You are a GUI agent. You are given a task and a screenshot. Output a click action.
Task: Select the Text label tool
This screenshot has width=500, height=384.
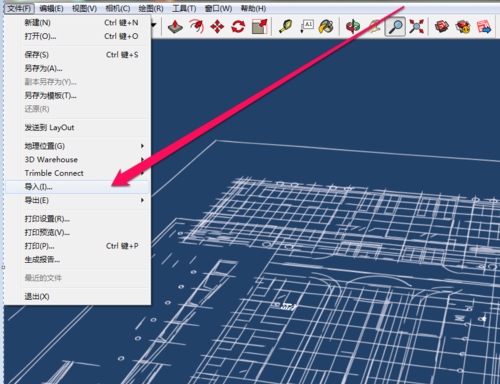pyautogui.click(x=307, y=27)
